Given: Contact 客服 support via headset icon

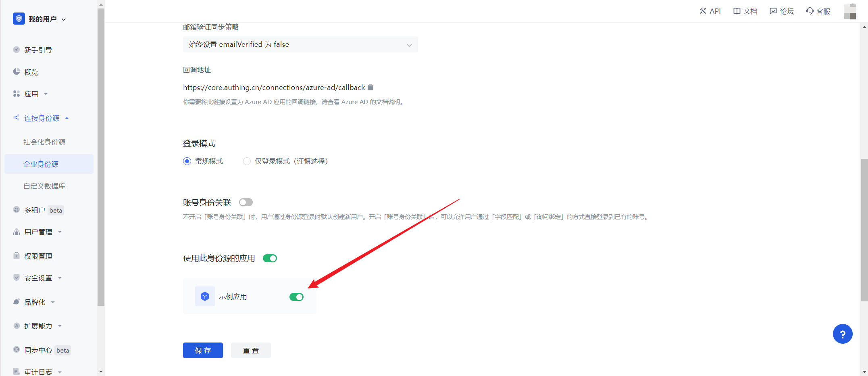Looking at the screenshot, I should (818, 11).
